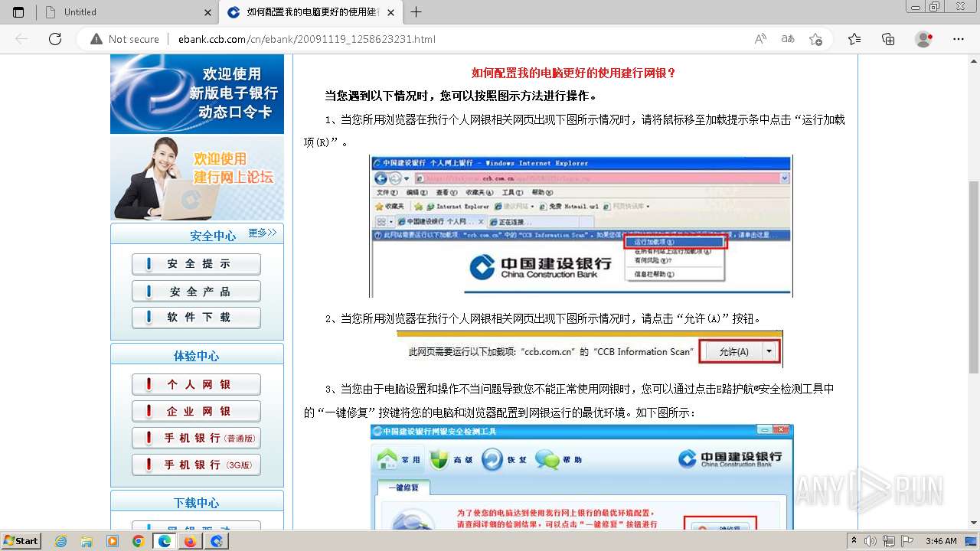Open the 软件下载 button

tap(196, 318)
